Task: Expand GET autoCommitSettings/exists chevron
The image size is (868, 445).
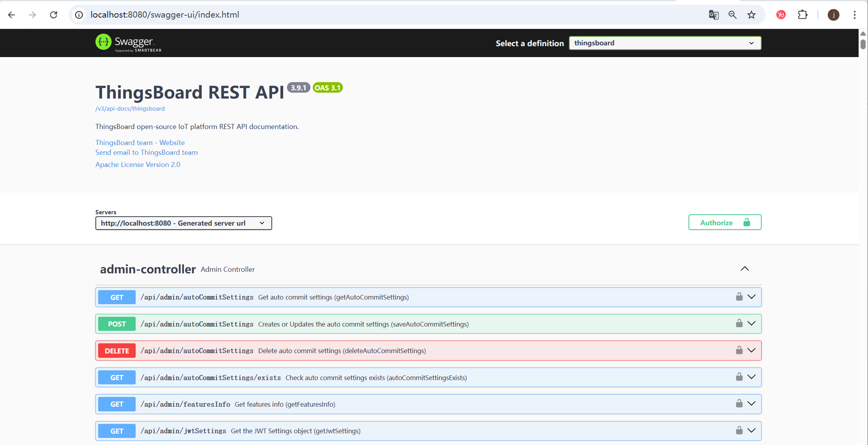Action: tap(751, 377)
